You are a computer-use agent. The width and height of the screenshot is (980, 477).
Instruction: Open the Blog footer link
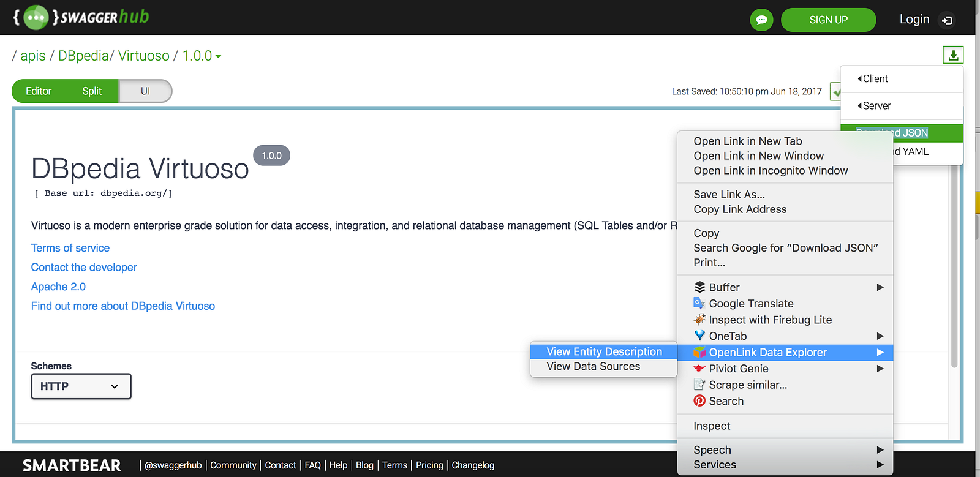tap(364, 465)
